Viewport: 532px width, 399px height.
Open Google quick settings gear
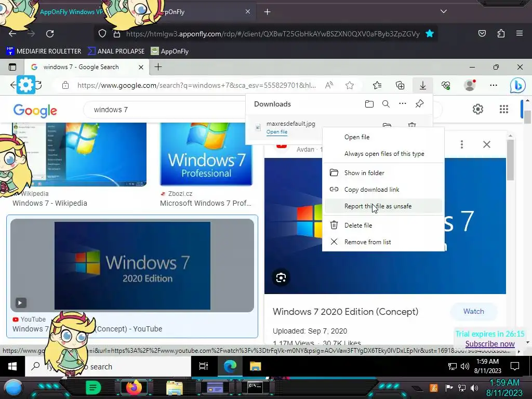pyautogui.click(x=478, y=109)
